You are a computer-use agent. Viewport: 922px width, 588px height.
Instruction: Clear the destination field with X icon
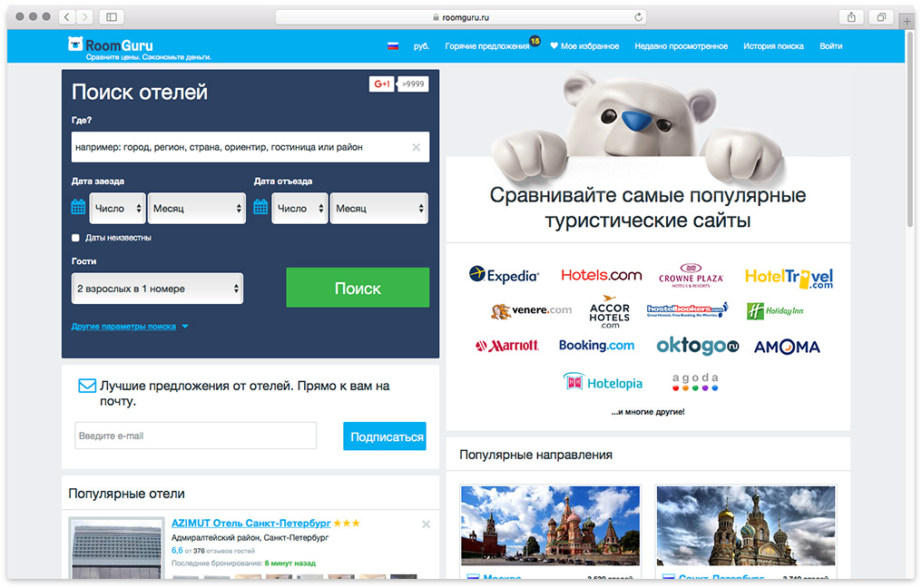click(416, 147)
